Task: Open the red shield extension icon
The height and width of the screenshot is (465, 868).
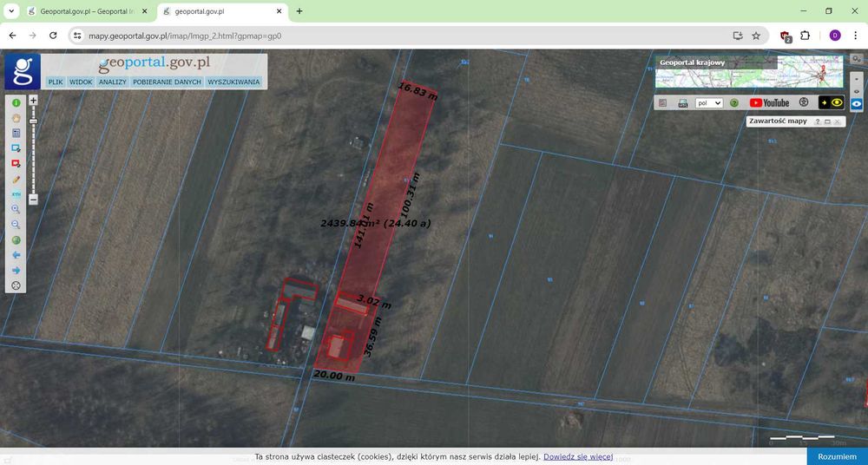Action: coord(785,36)
